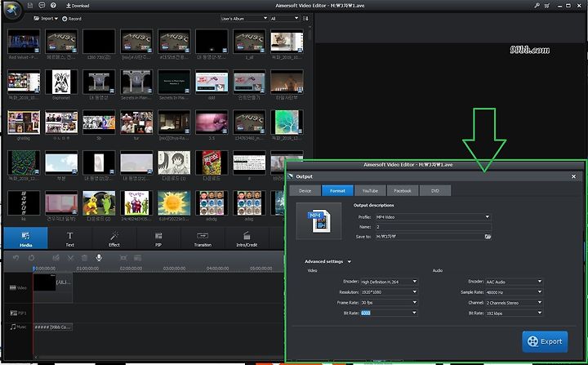Click the trash delete icon in timeline toolbar
The image size is (588, 365).
click(x=85, y=258)
